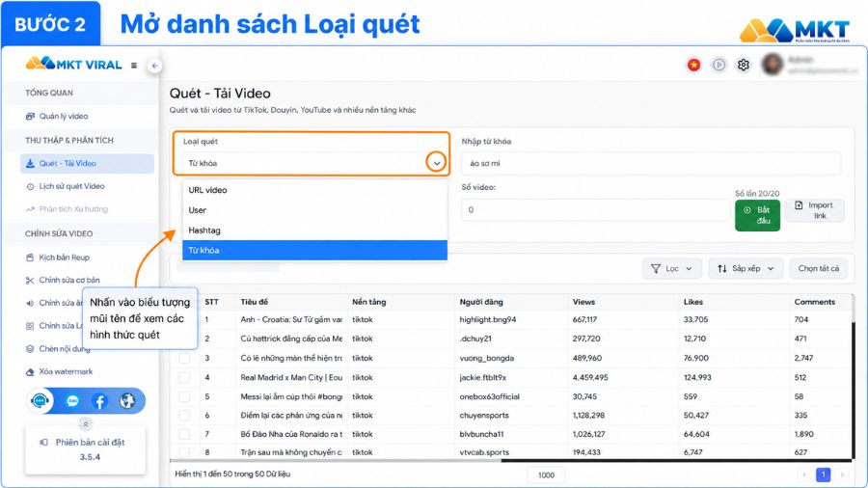Click the Chọn tất cả button
Viewport: 868px width, 488px height.
click(x=818, y=268)
